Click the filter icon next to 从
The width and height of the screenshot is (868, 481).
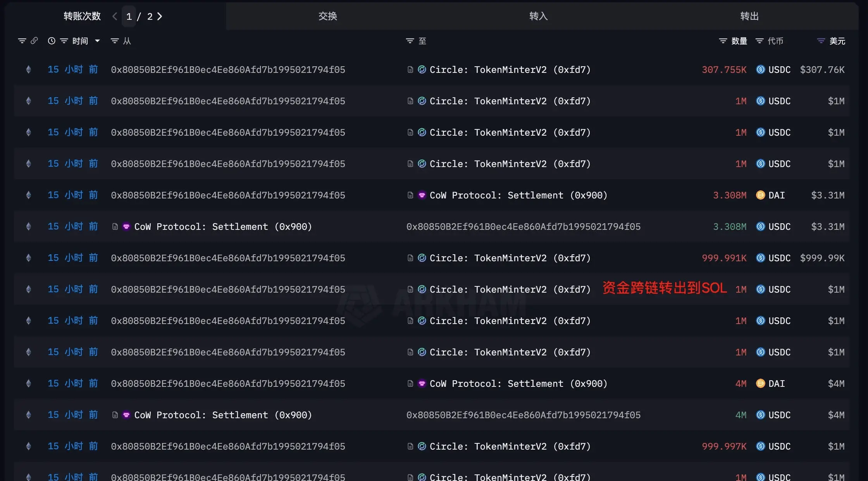coord(115,41)
